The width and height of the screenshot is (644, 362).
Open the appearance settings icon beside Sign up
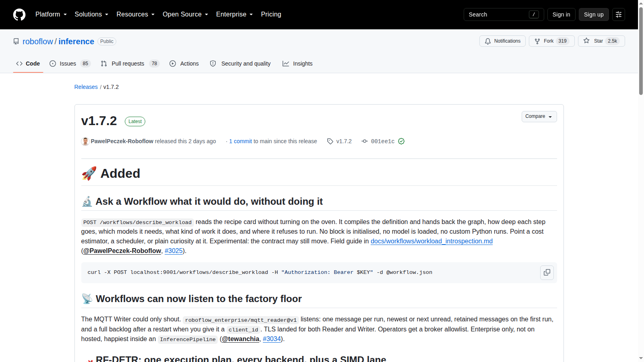coord(619,14)
